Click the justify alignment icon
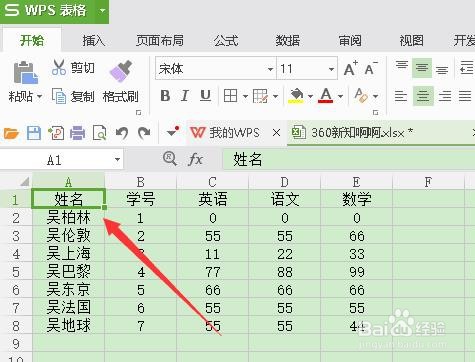 coord(465,96)
